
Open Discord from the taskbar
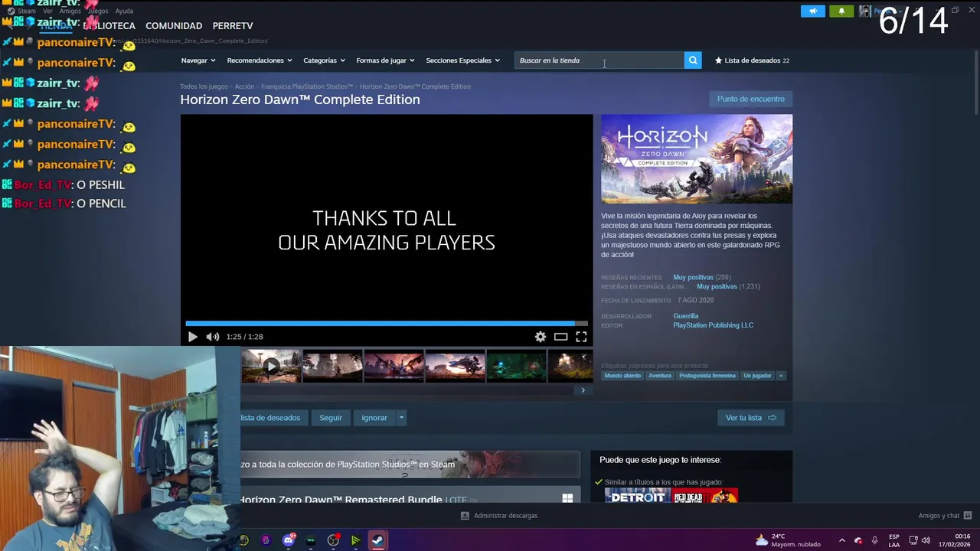click(x=289, y=540)
